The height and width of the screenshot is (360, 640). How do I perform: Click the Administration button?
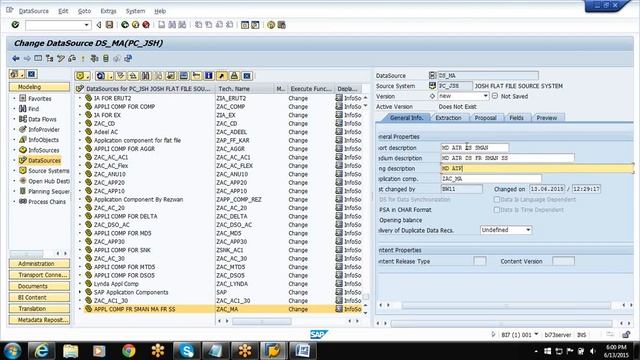39,264
